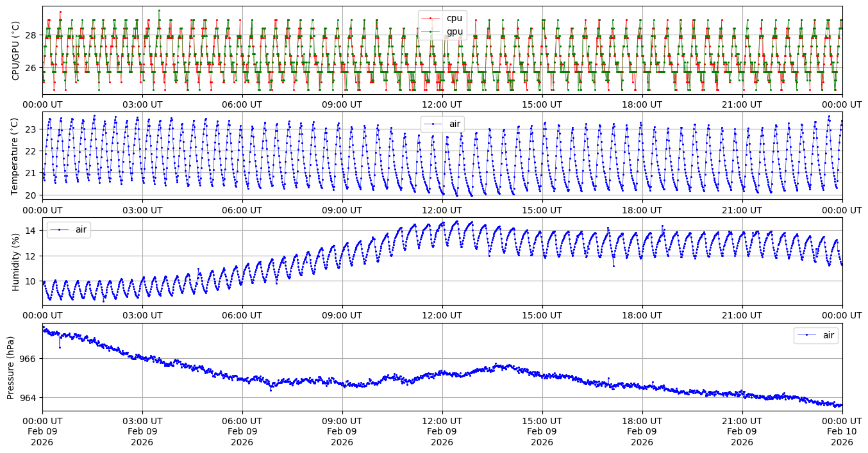The height and width of the screenshot is (453, 868).
Task: Click 21:00 UT tick under Pressure plot
Action: 742,421
